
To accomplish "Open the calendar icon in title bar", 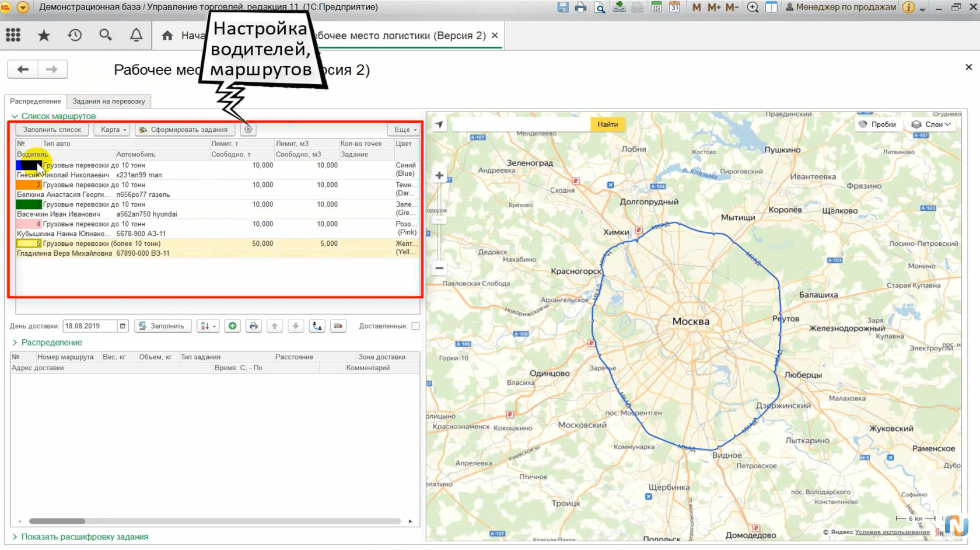I will pos(674,7).
